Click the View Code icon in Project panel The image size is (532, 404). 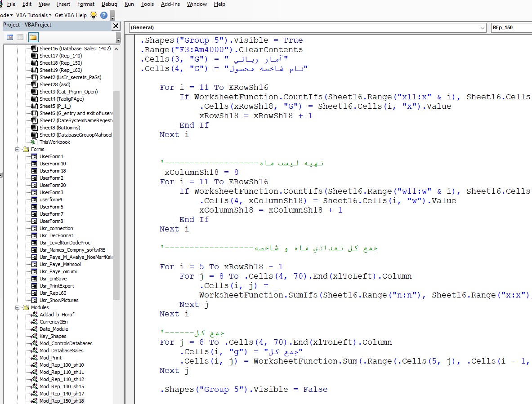[10, 37]
